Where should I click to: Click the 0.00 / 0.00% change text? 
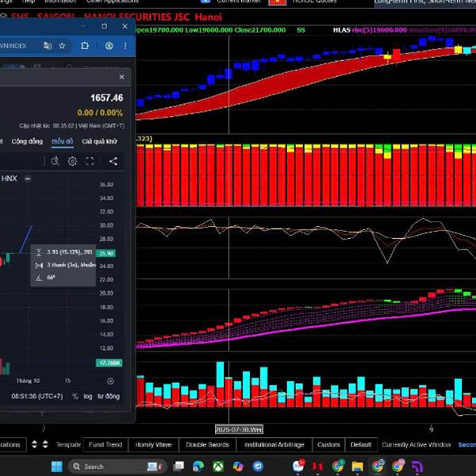(x=100, y=113)
